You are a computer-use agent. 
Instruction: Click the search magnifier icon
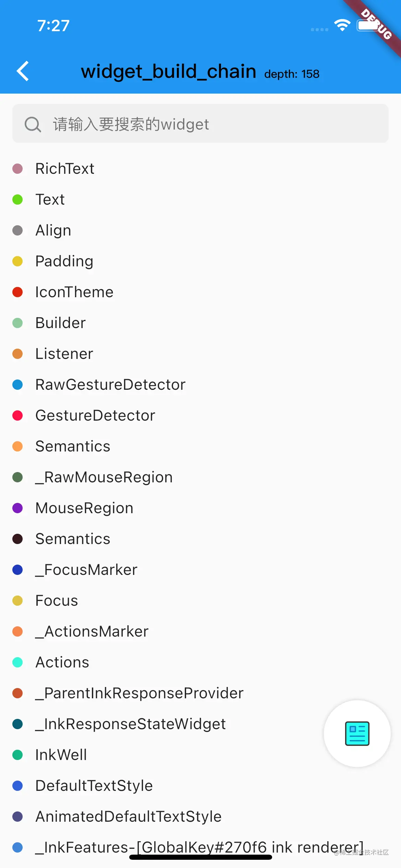pyautogui.click(x=33, y=124)
